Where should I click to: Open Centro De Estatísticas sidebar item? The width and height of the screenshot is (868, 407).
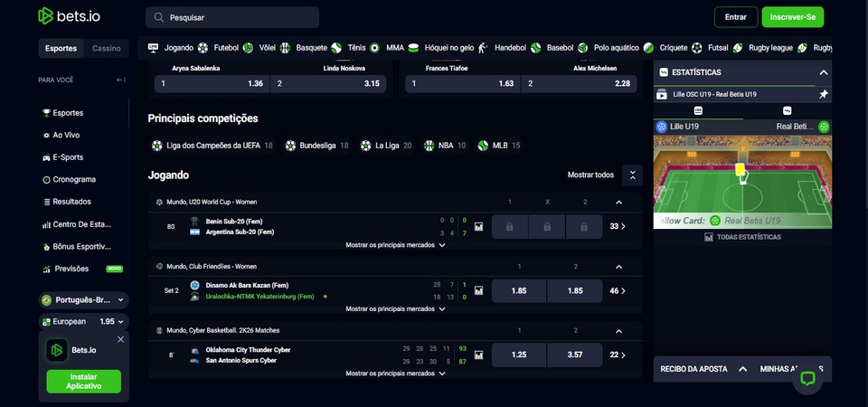pos(77,224)
